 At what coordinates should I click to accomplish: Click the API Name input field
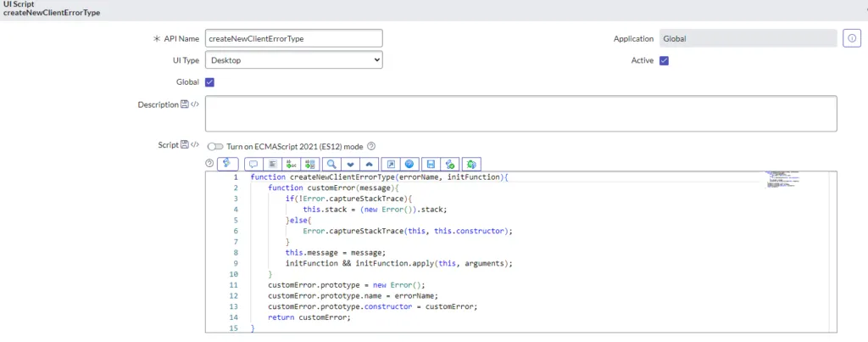click(x=294, y=38)
